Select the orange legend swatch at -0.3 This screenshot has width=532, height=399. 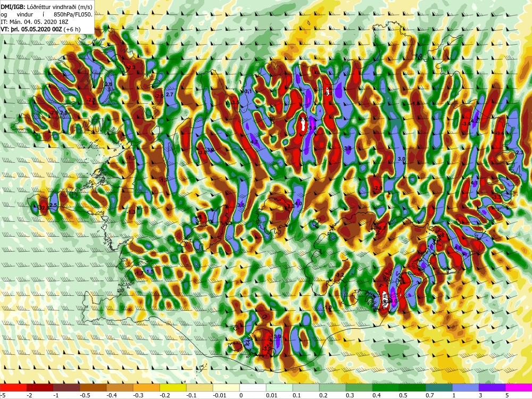(x=146, y=387)
